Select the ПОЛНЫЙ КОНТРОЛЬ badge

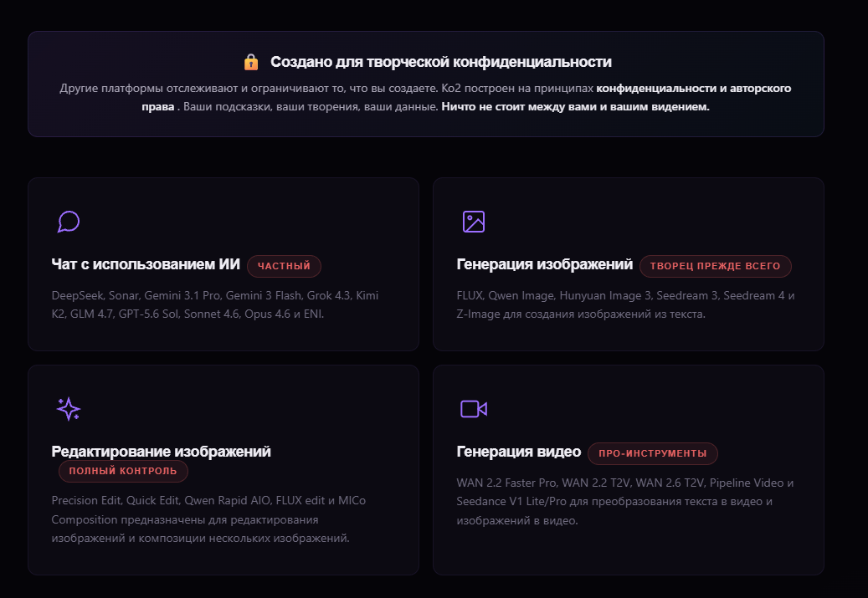(123, 472)
